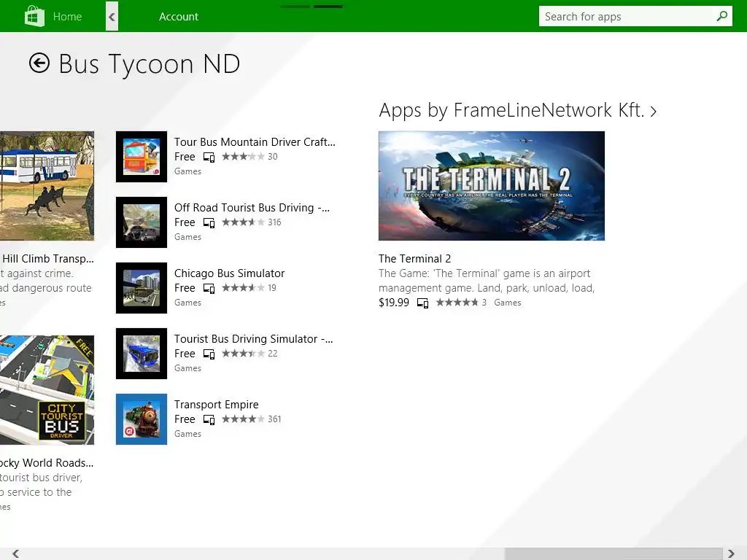Open Chicago Bus Simulator app icon

[142, 288]
